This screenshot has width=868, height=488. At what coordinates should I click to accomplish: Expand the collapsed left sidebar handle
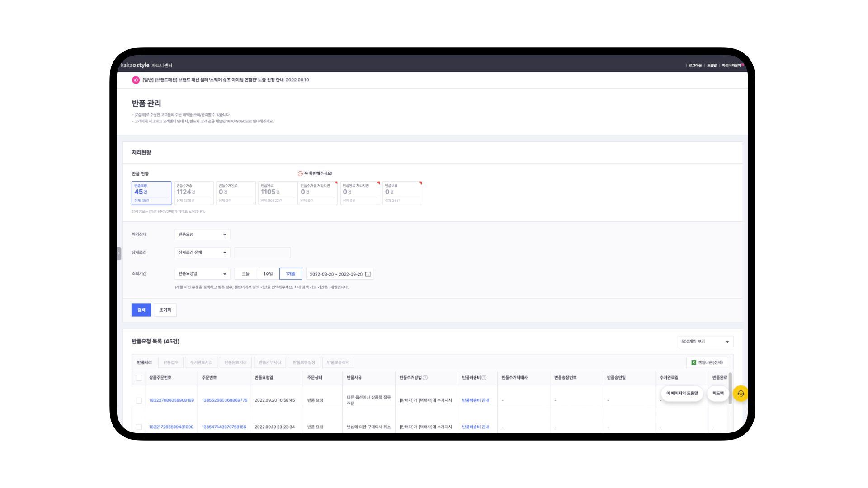[119, 253]
